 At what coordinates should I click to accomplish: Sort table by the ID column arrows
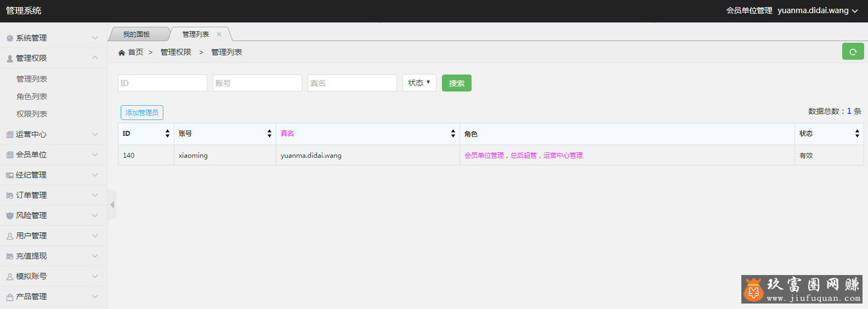(168, 134)
